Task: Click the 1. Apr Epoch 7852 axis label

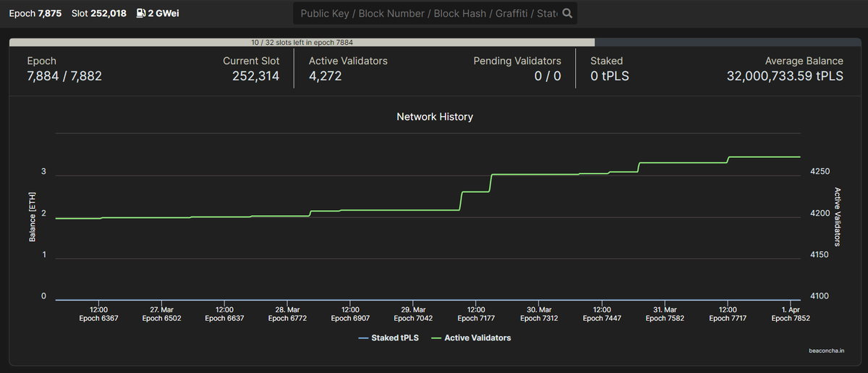Action: (x=791, y=314)
